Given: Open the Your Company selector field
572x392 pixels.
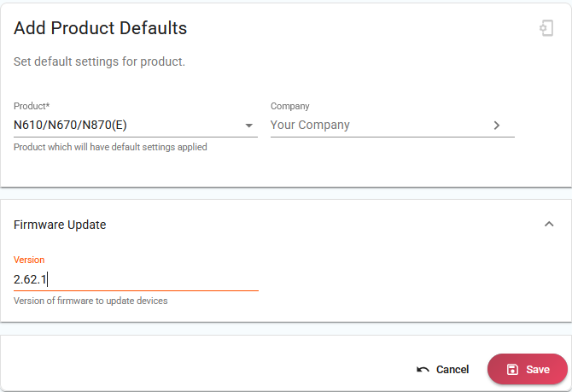Looking at the screenshot, I should pos(393,126).
